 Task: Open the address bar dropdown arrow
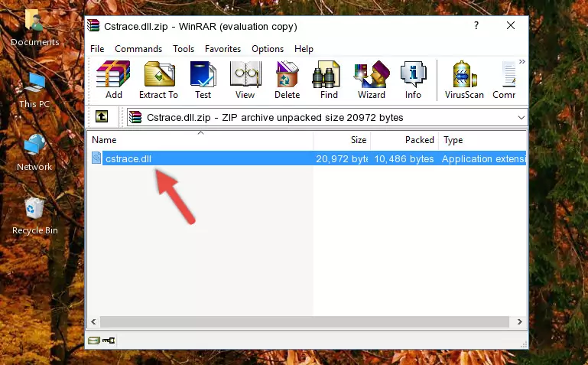coord(521,118)
